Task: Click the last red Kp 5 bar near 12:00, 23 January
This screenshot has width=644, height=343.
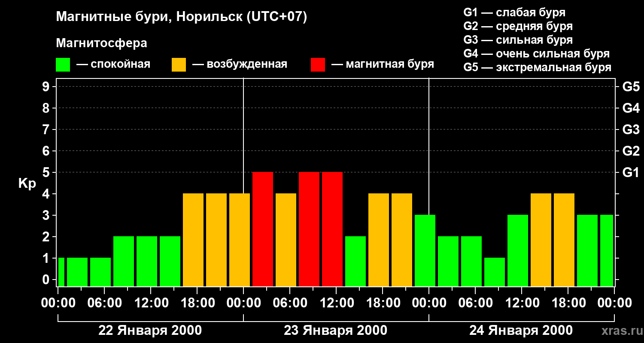Action: 332,229
